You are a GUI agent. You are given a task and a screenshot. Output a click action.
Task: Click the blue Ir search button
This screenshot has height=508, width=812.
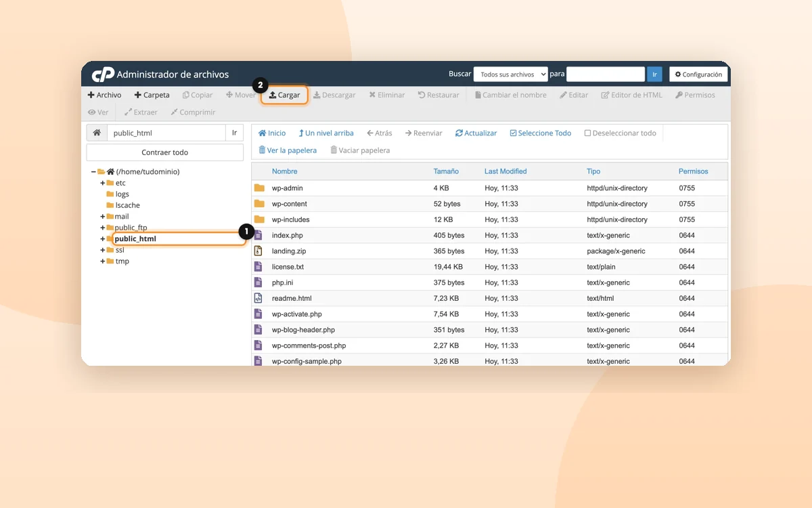click(x=654, y=75)
